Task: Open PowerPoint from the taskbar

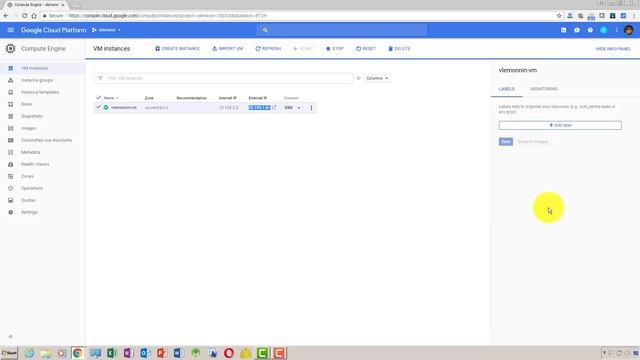Action: coord(162,353)
